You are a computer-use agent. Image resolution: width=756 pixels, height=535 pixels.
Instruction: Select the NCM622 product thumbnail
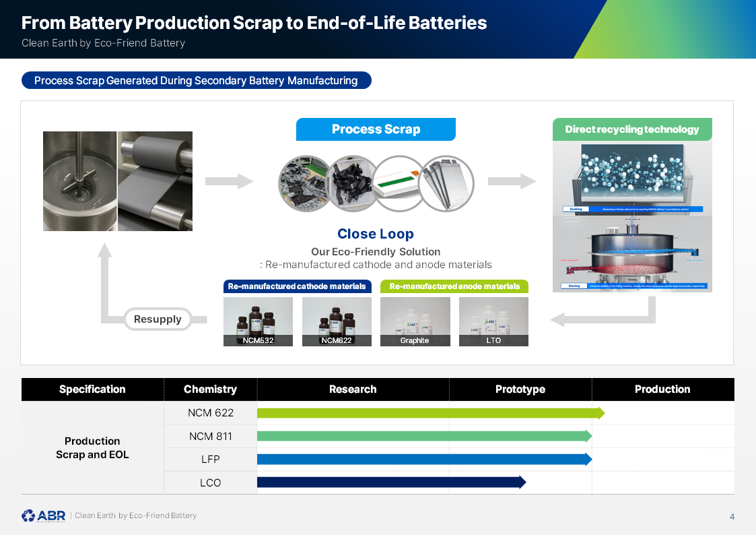pyautogui.click(x=337, y=321)
